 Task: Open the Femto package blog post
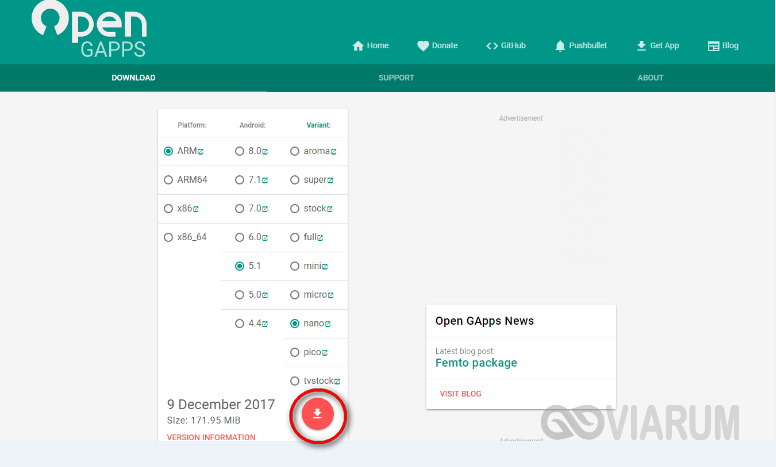click(476, 363)
